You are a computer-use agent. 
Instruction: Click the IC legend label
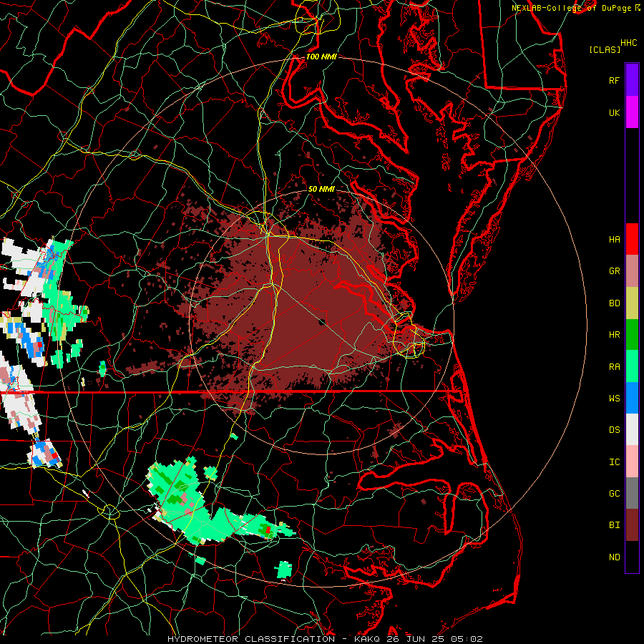614,462
